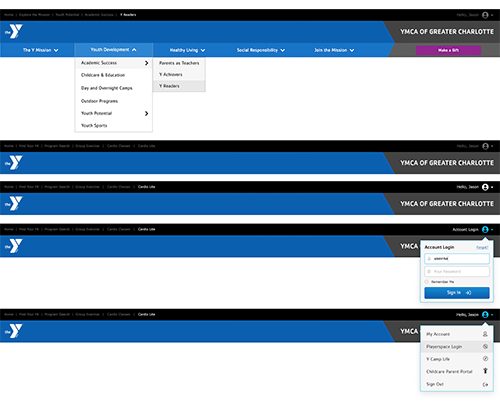Click the blue avatar icon above the My Account menu
The width and height of the screenshot is (500, 404).
pos(485,314)
